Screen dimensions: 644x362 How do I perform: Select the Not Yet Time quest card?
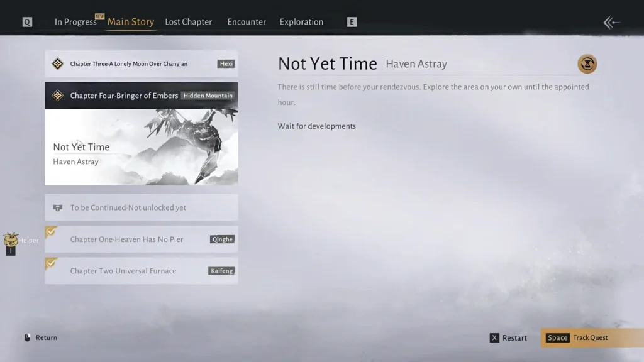142,147
